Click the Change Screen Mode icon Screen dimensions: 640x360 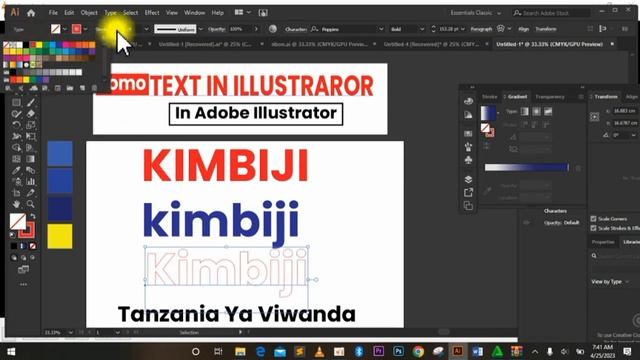[23, 269]
